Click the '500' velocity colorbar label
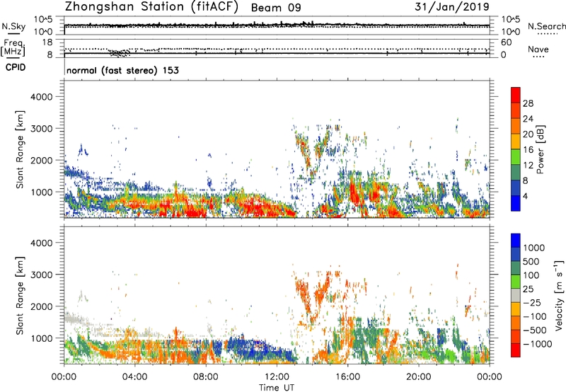Screen dimensions: 566x392 coord(531,261)
